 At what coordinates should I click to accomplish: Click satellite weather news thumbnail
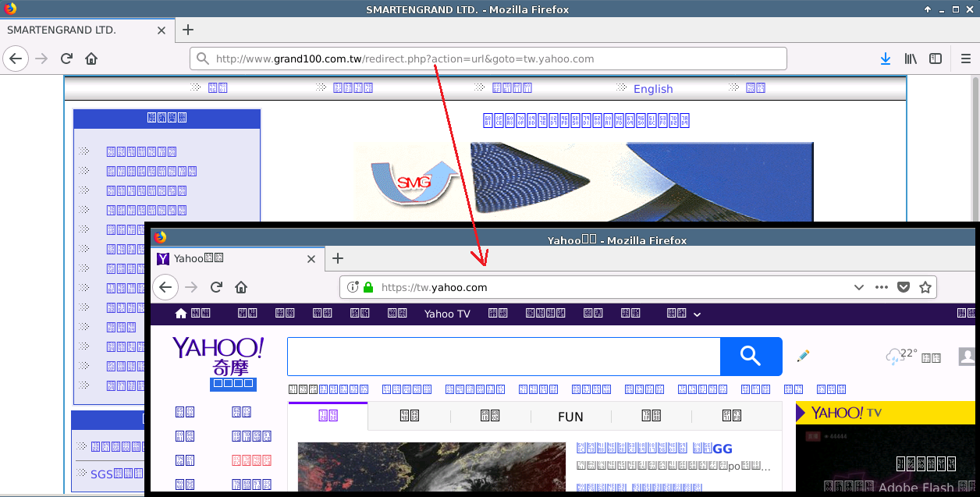431,467
